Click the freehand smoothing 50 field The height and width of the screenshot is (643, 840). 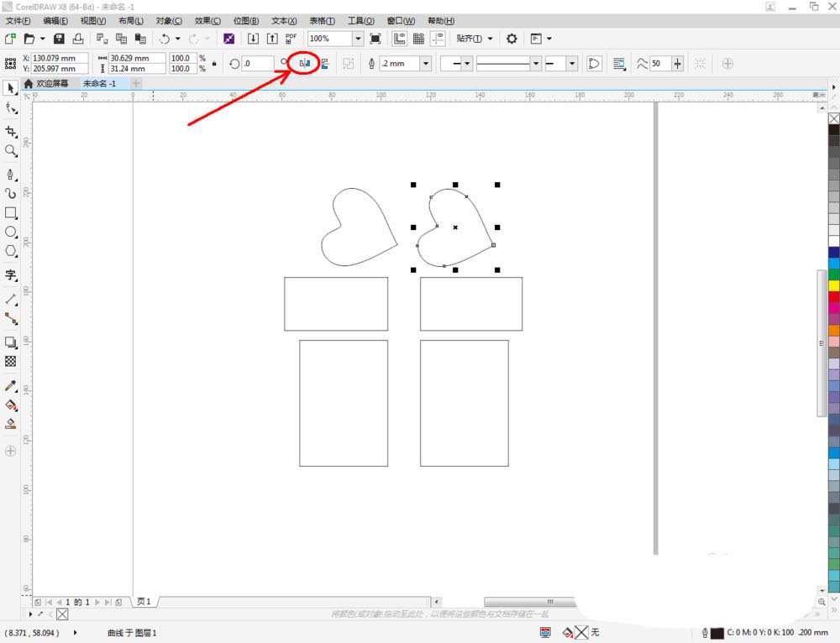(660, 64)
